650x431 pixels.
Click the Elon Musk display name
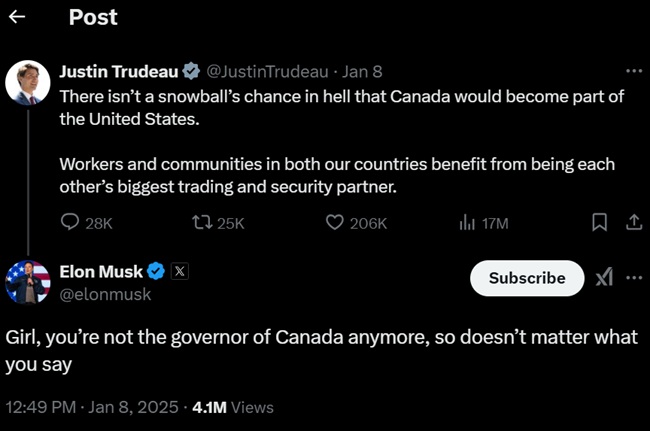tap(101, 270)
